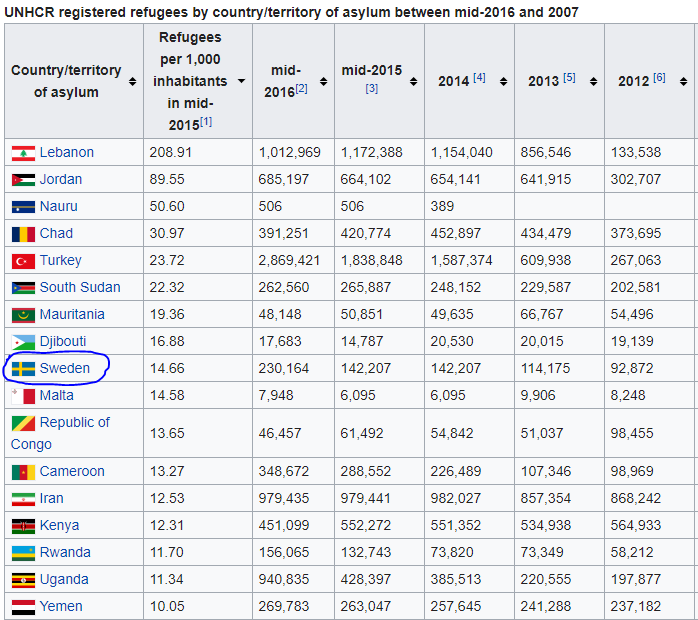Open citation [6] beside 2012
Viewport: 698px width, 620px height.
pyautogui.click(x=659, y=78)
